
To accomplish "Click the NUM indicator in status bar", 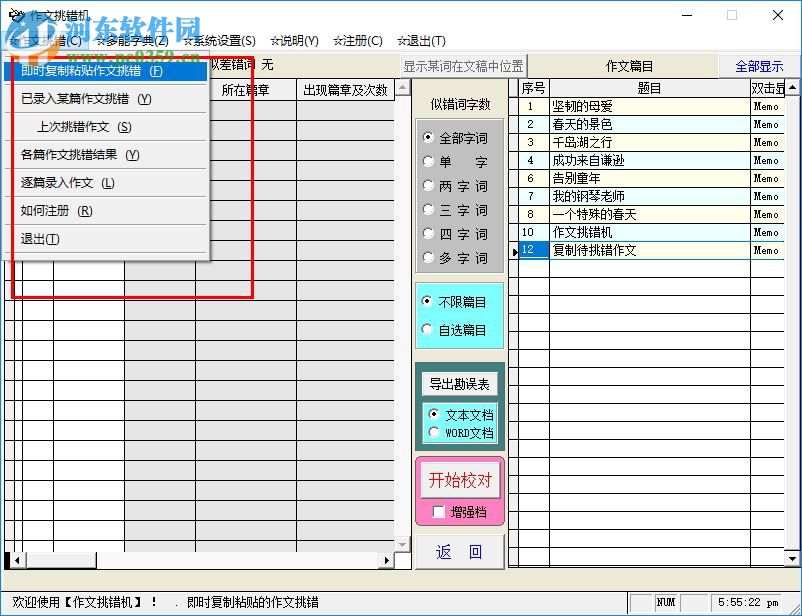I will [x=665, y=601].
